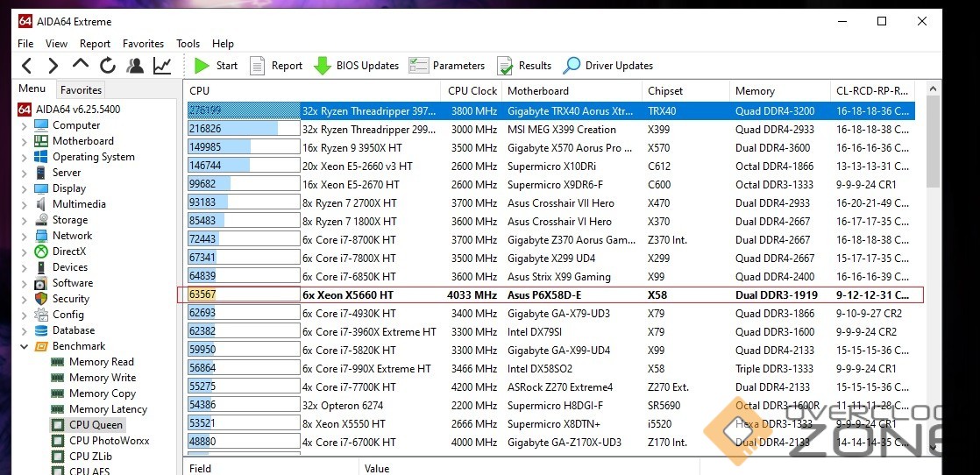The width and height of the screenshot is (980, 475).
Task: Open the Favorites menu
Action: [x=143, y=44]
